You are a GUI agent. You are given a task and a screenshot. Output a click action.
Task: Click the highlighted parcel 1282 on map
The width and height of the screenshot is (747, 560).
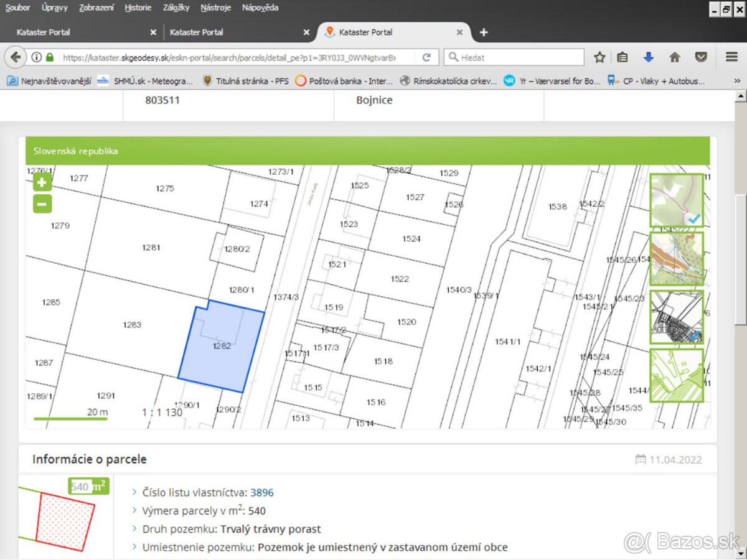coord(222,346)
